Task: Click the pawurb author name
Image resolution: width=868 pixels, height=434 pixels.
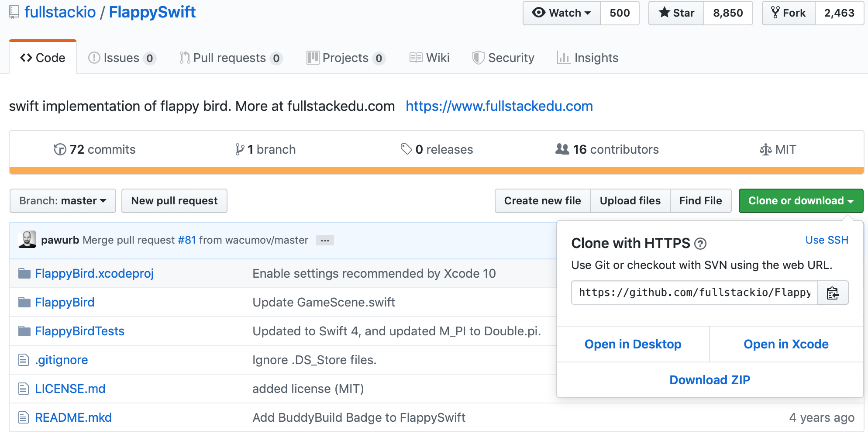Action: tap(60, 240)
